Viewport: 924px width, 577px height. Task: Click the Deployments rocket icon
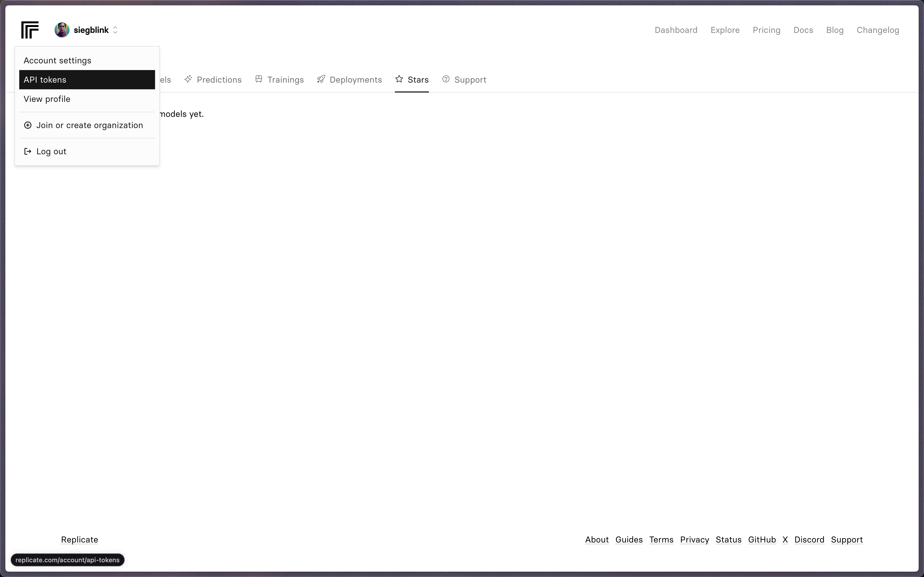click(x=321, y=79)
